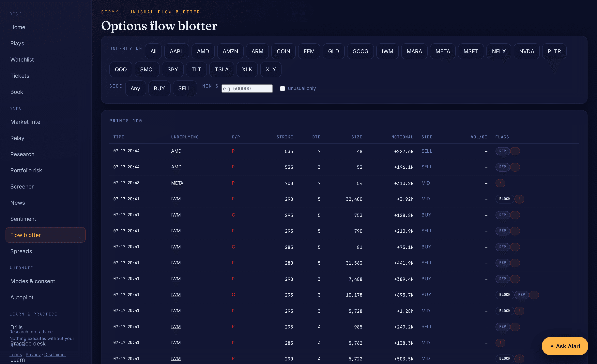Select the All underlying filter

[x=153, y=51]
